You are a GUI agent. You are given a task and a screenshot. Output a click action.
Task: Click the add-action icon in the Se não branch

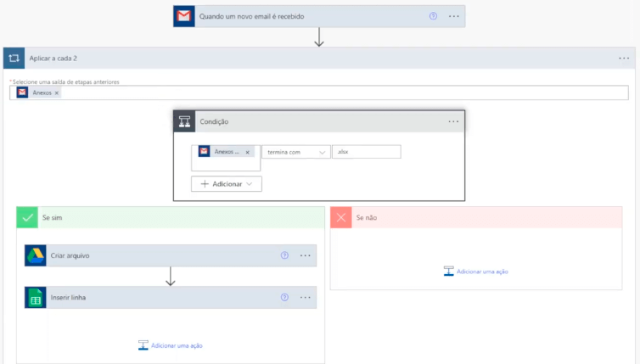tap(448, 271)
